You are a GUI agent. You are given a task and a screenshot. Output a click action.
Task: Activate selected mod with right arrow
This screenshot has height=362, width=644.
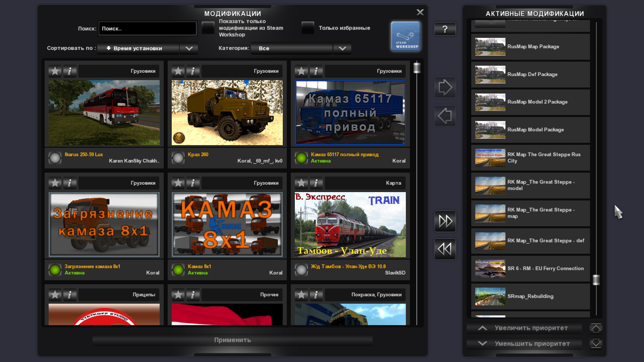pos(445,87)
